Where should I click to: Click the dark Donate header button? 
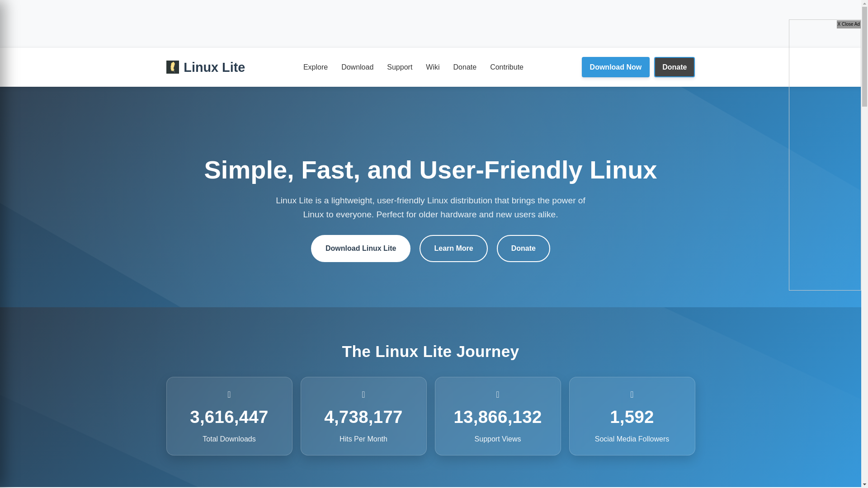[675, 67]
